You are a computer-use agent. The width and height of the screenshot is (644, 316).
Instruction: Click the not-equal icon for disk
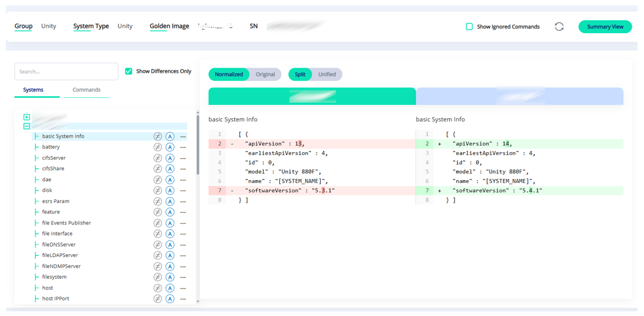pyautogui.click(x=157, y=191)
